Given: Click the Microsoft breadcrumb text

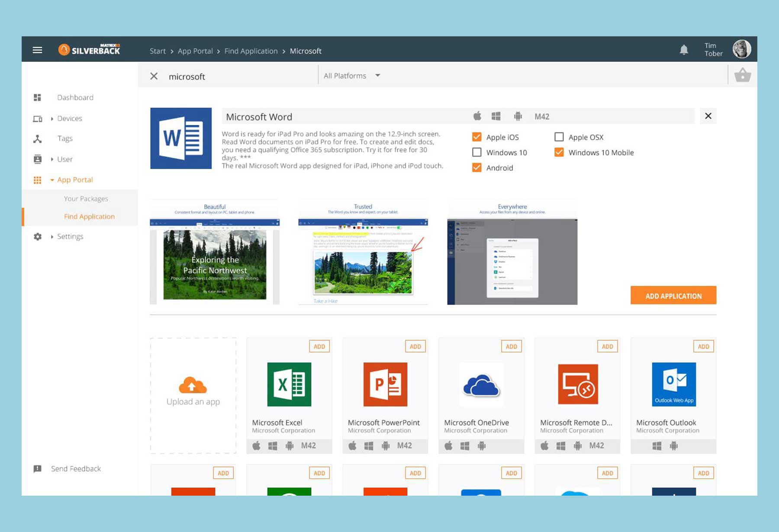Looking at the screenshot, I should coord(306,51).
